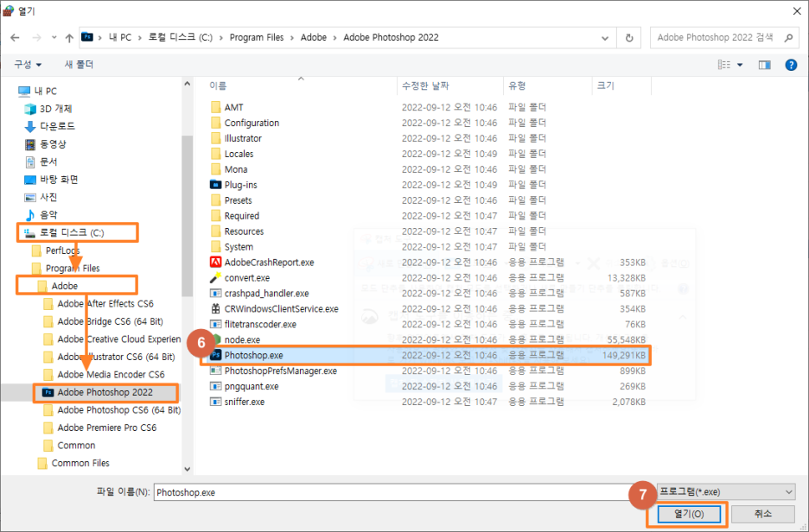Click the search magnifier icon
Viewport: 809px width, 532px height.
click(788, 38)
